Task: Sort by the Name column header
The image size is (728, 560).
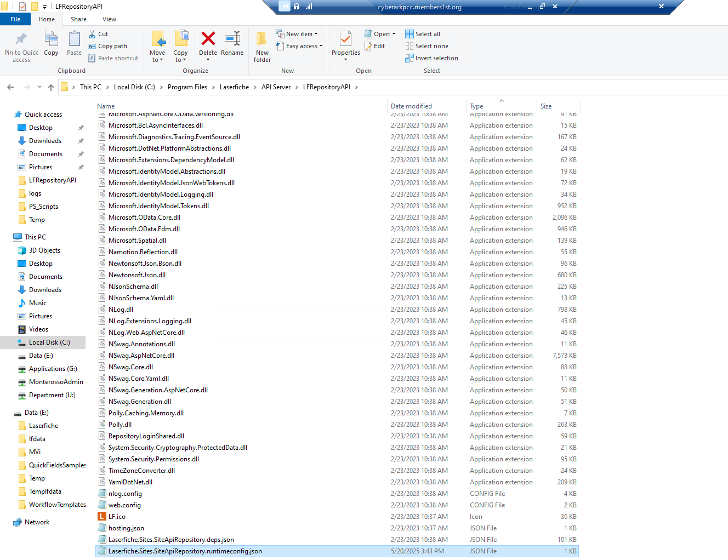Action: pos(241,106)
